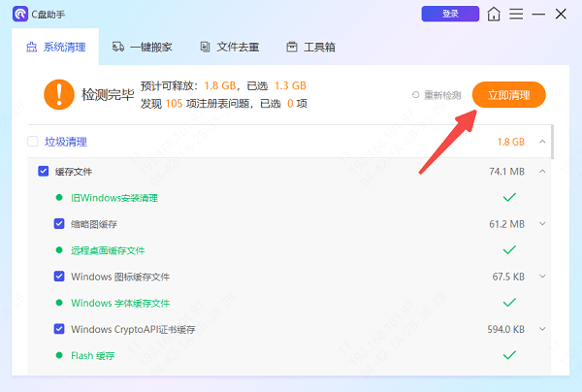Open the hamburger menu icon

click(516, 15)
